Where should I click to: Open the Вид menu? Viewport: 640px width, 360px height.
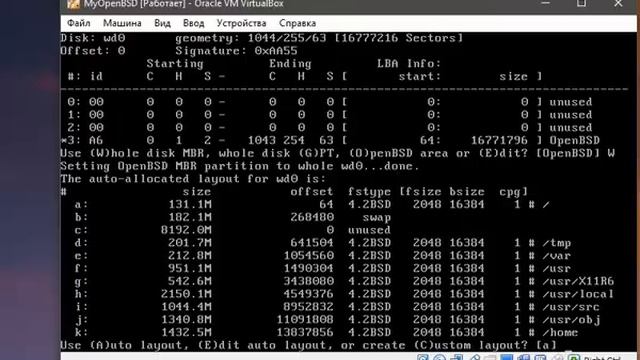(162, 23)
